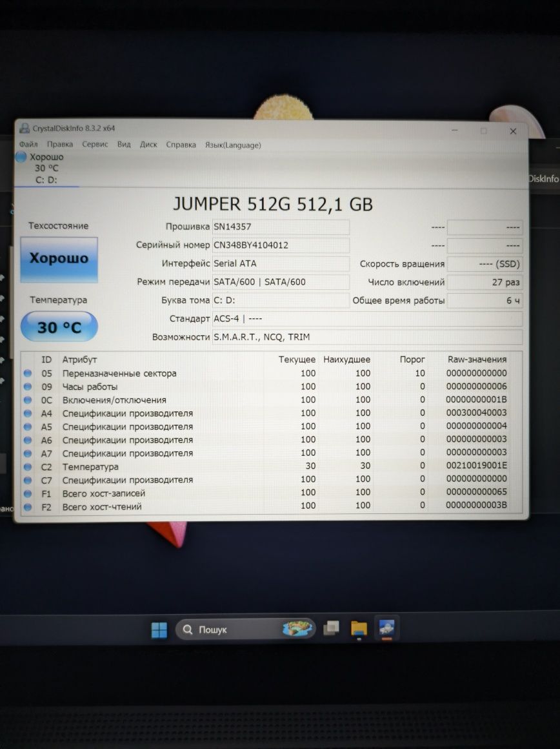Image resolution: width=560 pixels, height=749 pixels.
Task: Click the ID column header
Action: (x=46, y=360)
